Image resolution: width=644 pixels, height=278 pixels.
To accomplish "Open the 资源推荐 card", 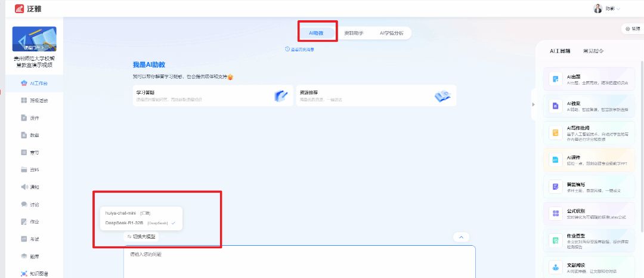I will click(x=376, y=95).
